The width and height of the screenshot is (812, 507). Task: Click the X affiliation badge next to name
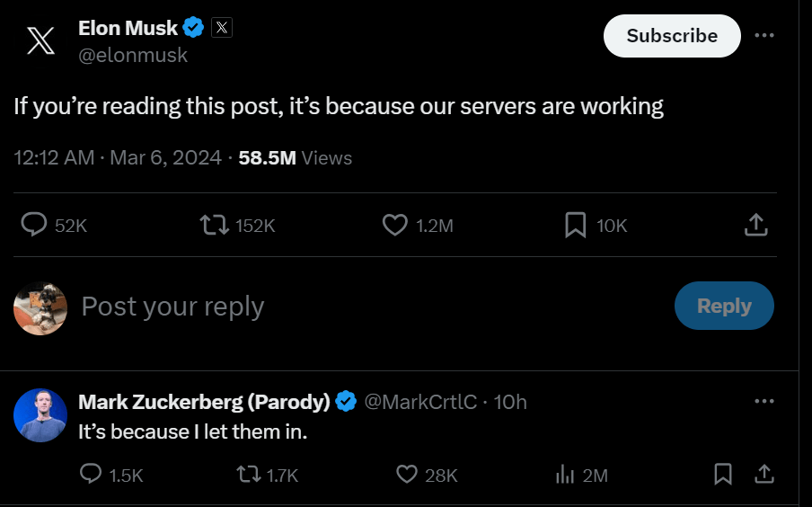[x=222, y=28]
